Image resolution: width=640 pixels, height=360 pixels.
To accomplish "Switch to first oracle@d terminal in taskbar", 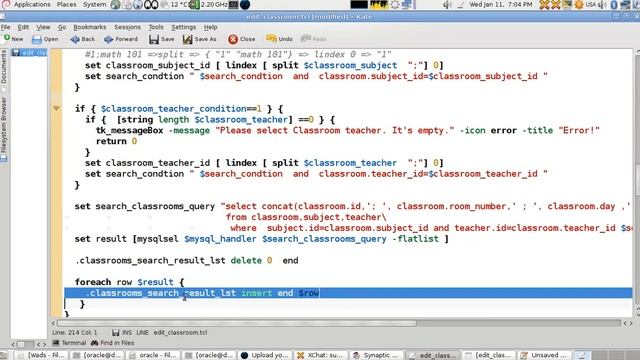I will tap(98, 355).
